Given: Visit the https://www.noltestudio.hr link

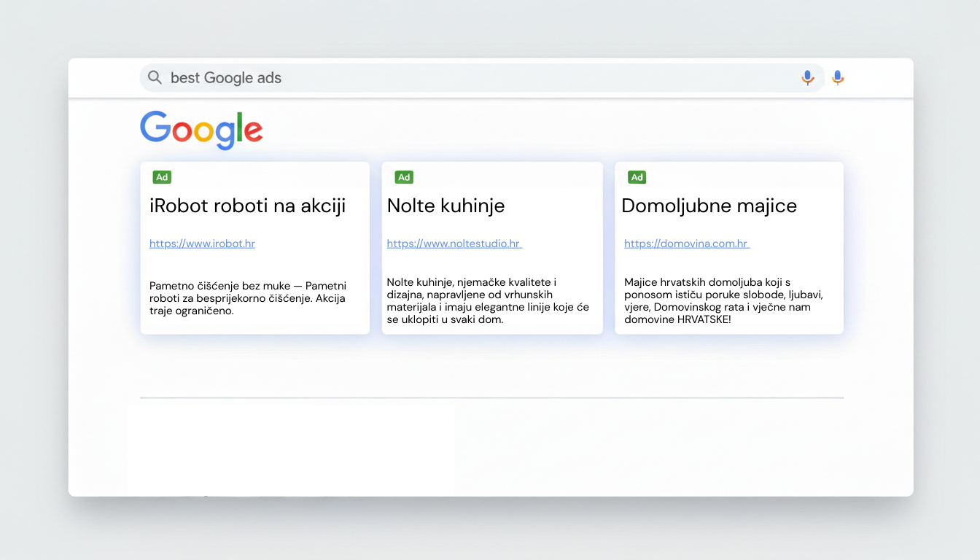Looking at the screenshot, I should [x=454, y=244].
